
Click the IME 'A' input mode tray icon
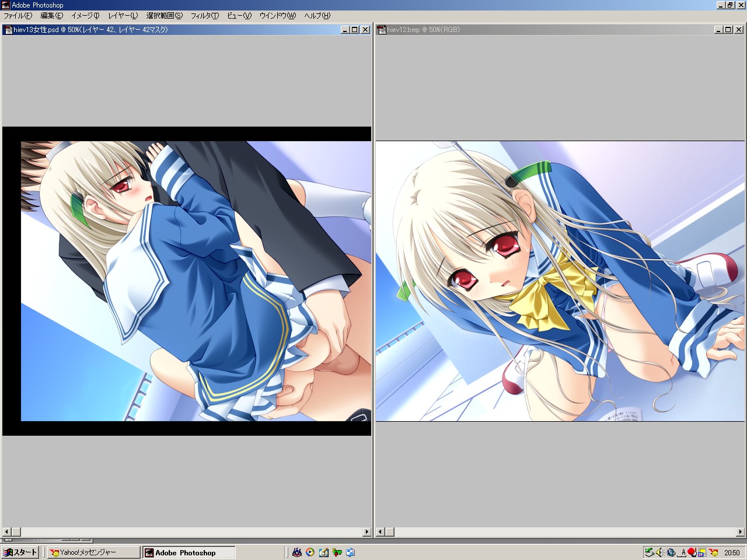pos(682,552)
